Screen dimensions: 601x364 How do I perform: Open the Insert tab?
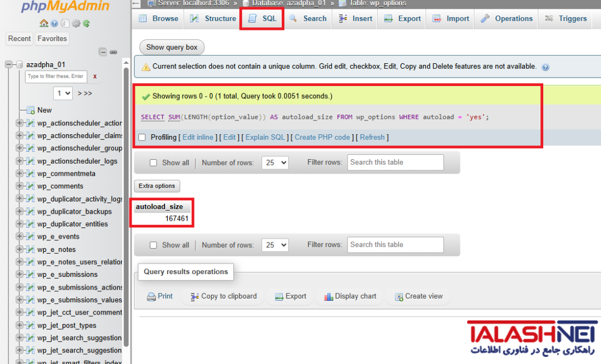pos(355,18)
